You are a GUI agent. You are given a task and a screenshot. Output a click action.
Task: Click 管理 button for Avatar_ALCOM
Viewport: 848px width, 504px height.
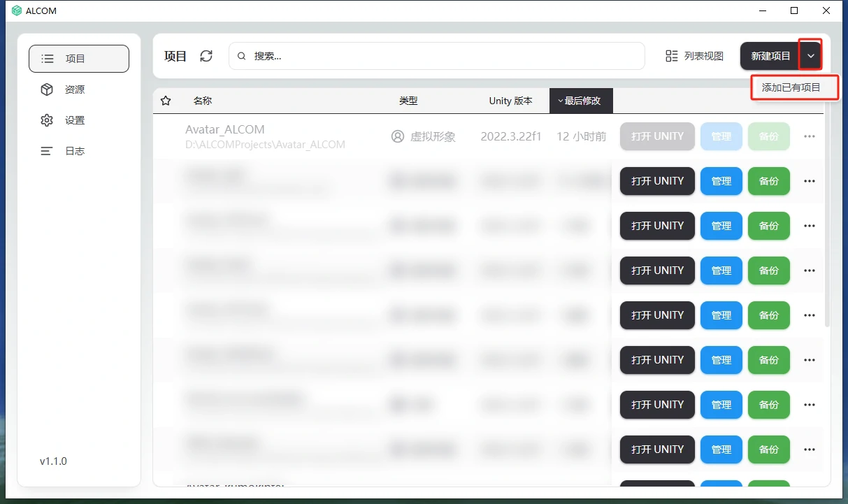click(x=721, y=136)
